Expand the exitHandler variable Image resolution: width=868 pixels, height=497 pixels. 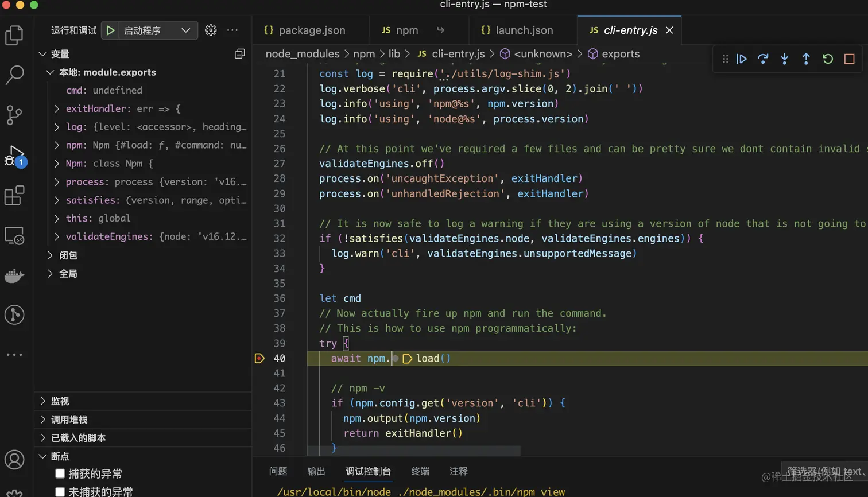[x=56, y=108]
